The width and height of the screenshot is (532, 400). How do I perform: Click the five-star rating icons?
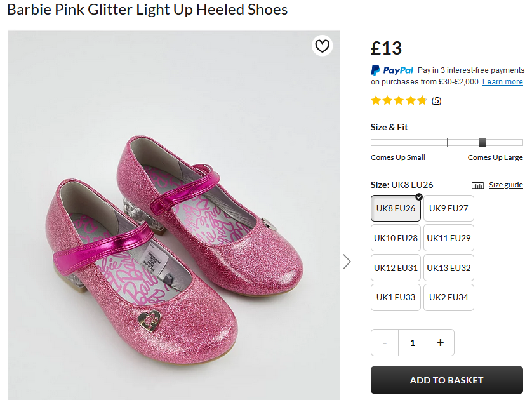(x=399, y=100)
